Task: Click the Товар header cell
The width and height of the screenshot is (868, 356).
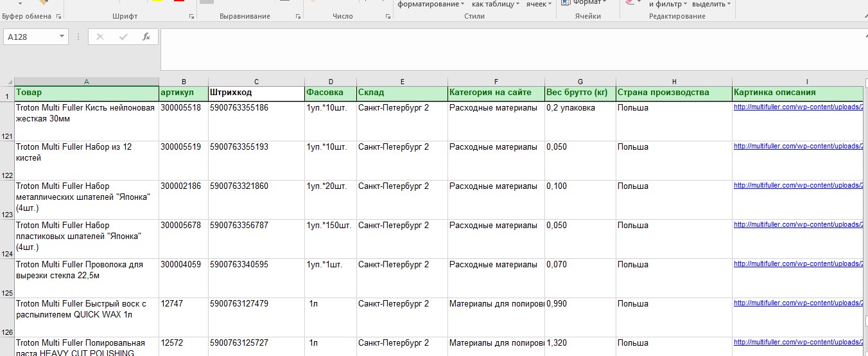Action: (87, 94)
